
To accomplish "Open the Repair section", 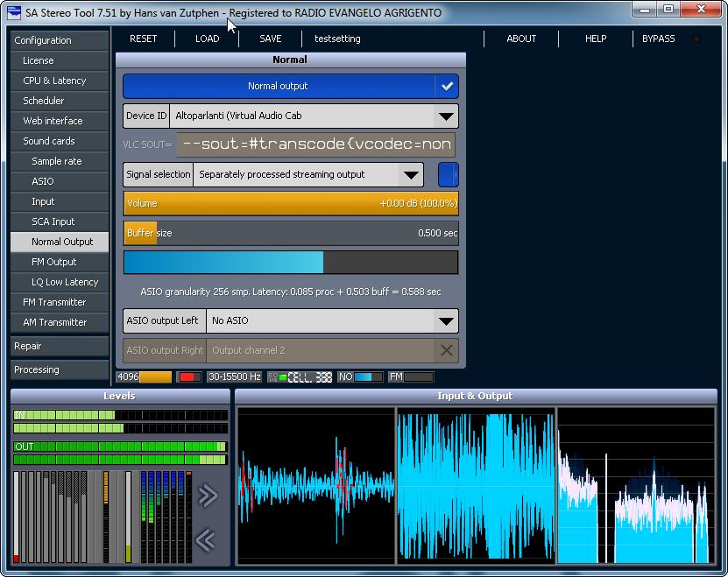I will pyautogui.click(x=60, y=347).
